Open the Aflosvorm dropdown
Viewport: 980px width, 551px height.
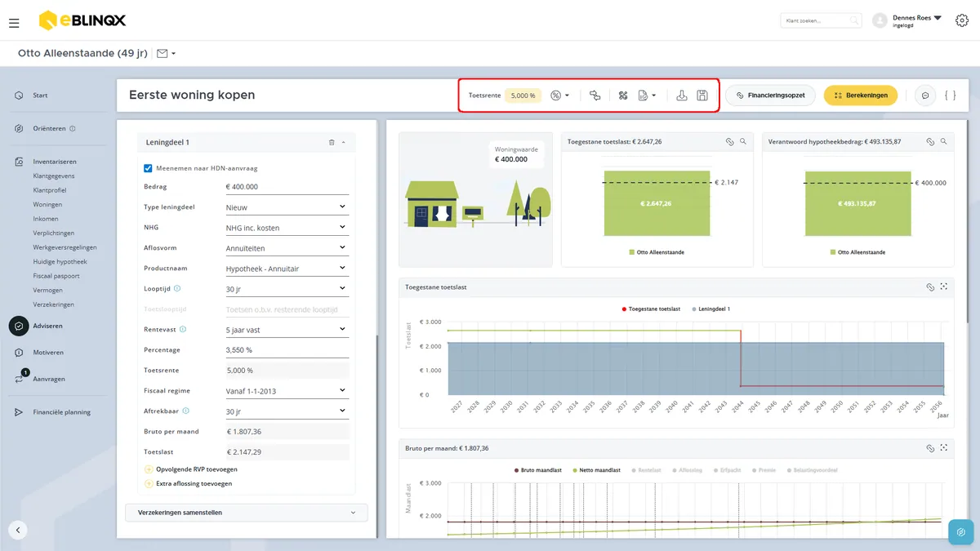(287, 248)
